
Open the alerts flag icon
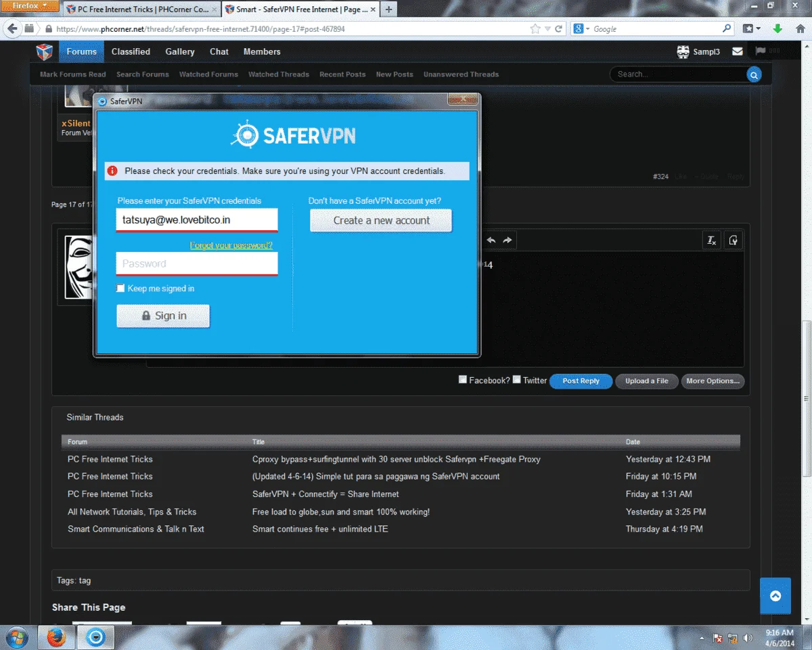760,52
